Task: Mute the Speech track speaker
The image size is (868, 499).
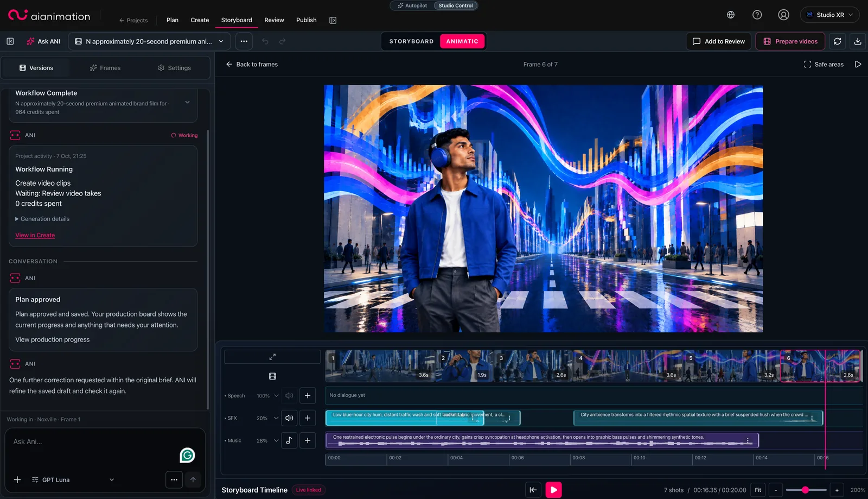Action: click(x=289, y=395)
